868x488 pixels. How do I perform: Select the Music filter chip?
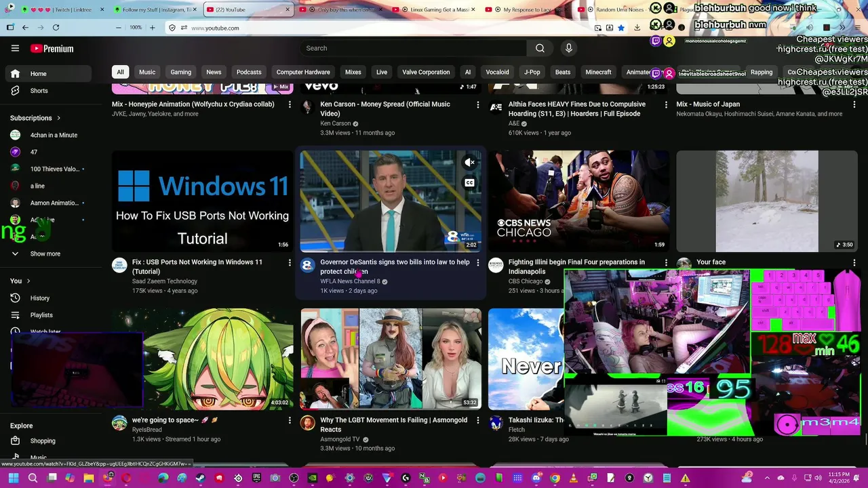(147, 72)
